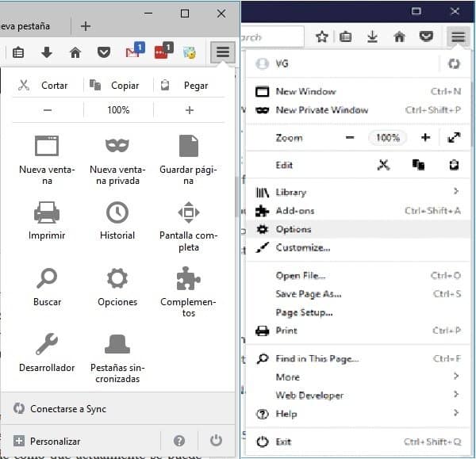The height and width of the screenshot is (459, 476).
Task: Open Opciones gear icon in left panel
Action: (117, 279)
